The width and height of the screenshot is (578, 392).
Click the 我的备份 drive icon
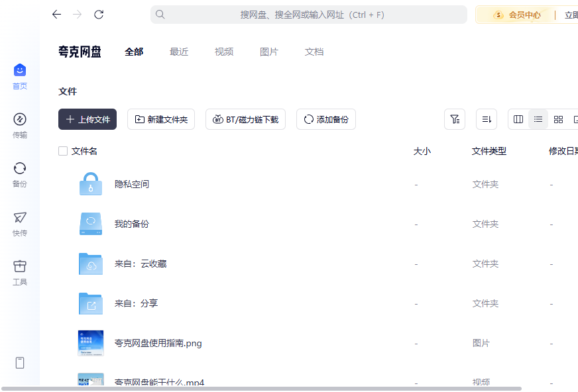coord(91,224)
